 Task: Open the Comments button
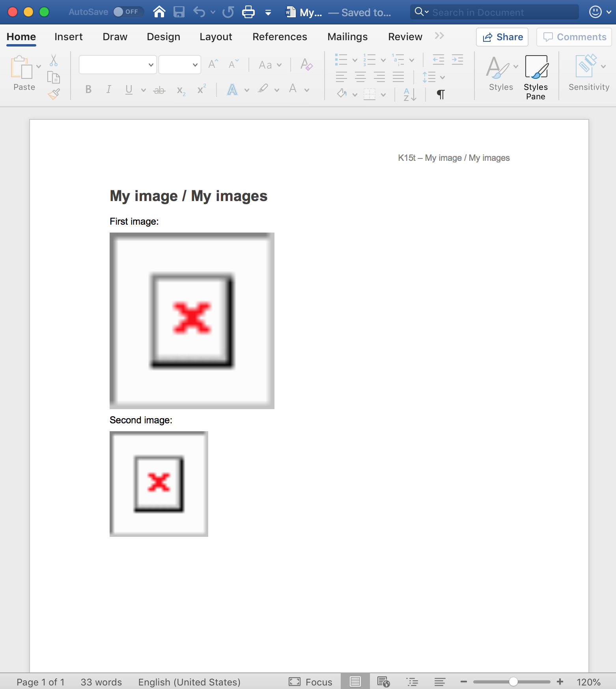tap(574, 37)
